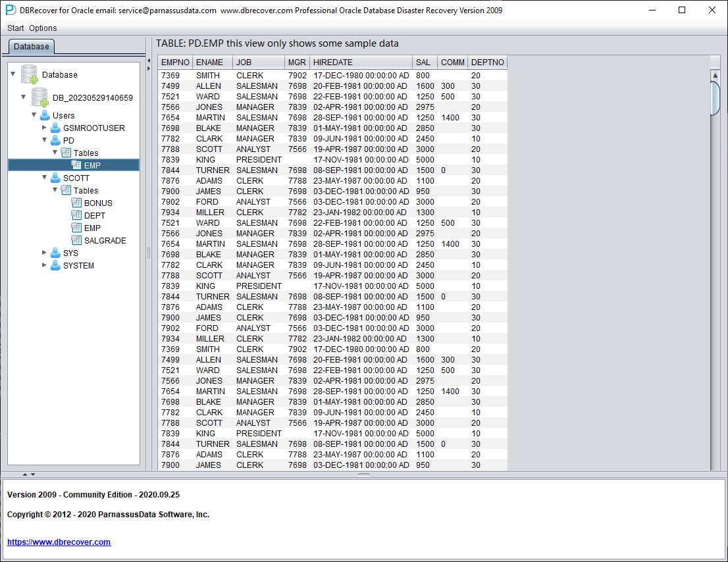
Task: Expand the SYS user node
Action: [45, 253]
